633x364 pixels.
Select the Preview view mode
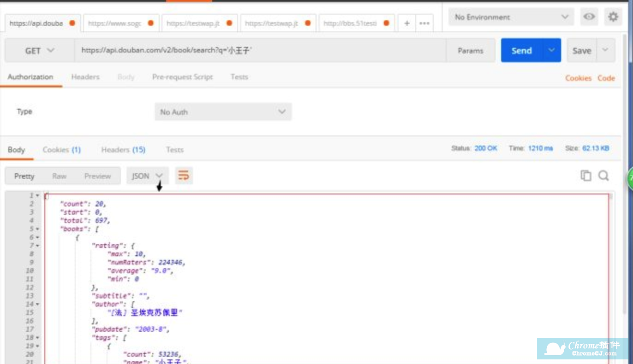[x=97, y=176]
